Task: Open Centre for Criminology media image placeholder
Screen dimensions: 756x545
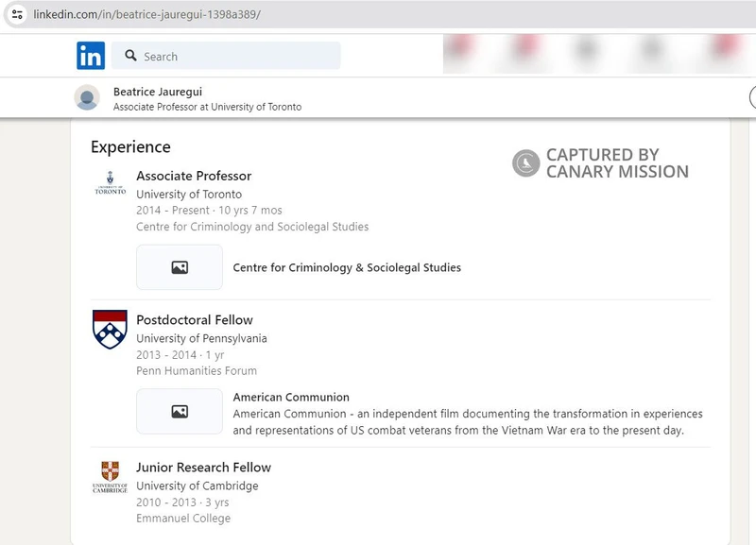Action: pos(180,267)
